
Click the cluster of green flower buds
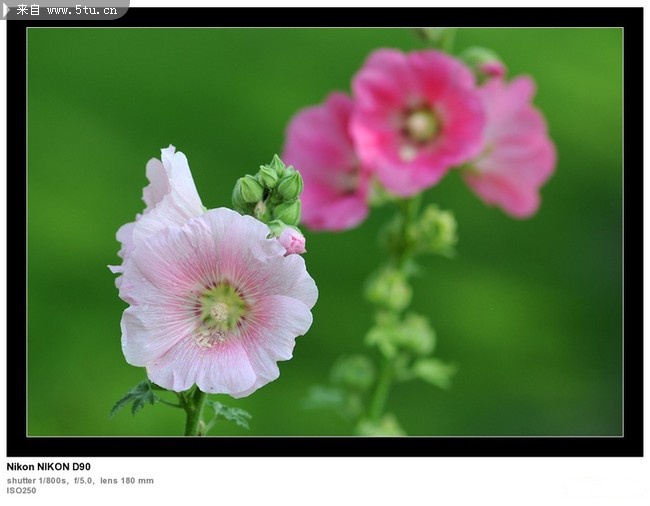point(270,190)
